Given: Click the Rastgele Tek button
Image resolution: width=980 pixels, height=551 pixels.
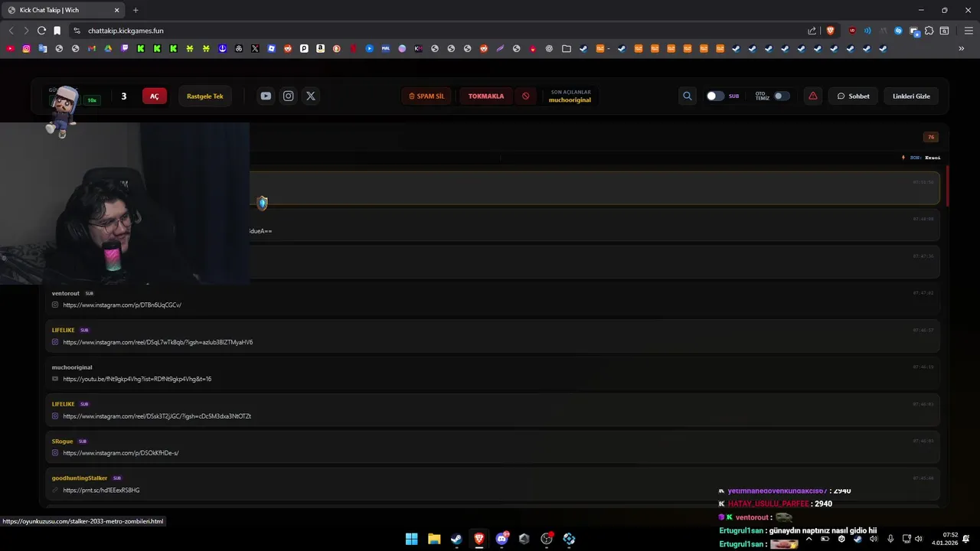Looking at the screenshot, I should pyautogui.click(x=205, y=96).
